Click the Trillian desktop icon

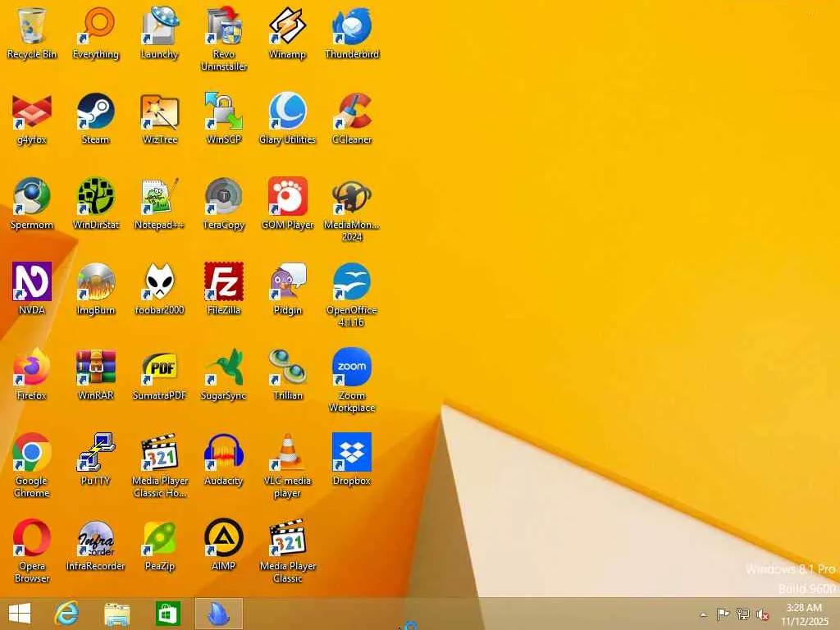point(288,374)
